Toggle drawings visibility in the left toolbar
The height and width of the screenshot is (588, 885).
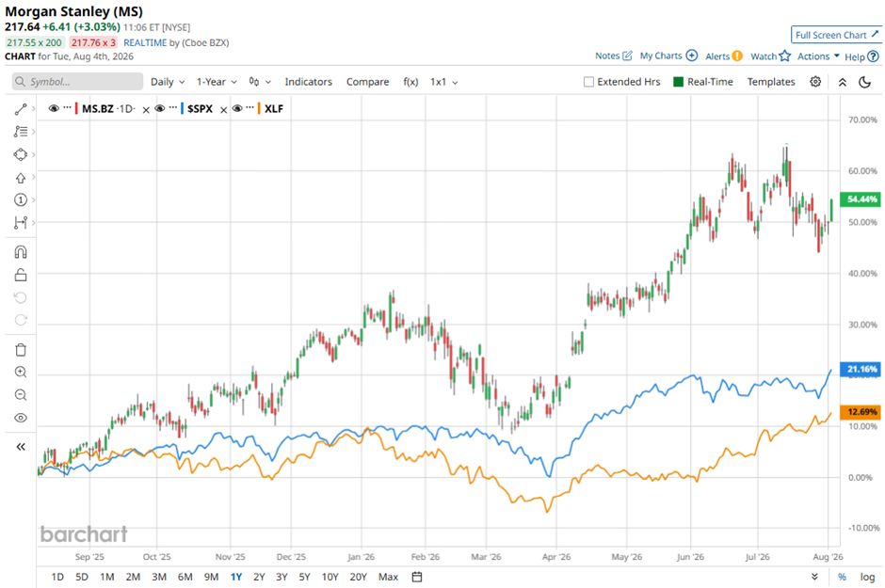21,418
